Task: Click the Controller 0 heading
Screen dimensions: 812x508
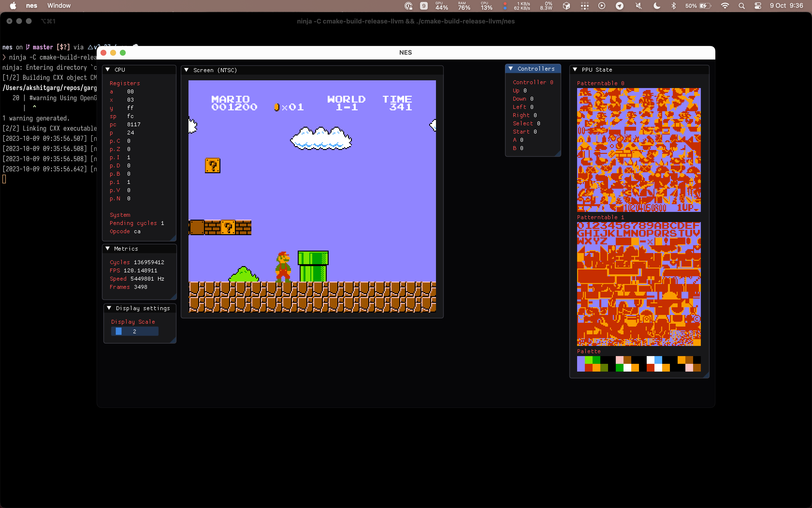Action: pyautogui.click(x=533, y=82)
